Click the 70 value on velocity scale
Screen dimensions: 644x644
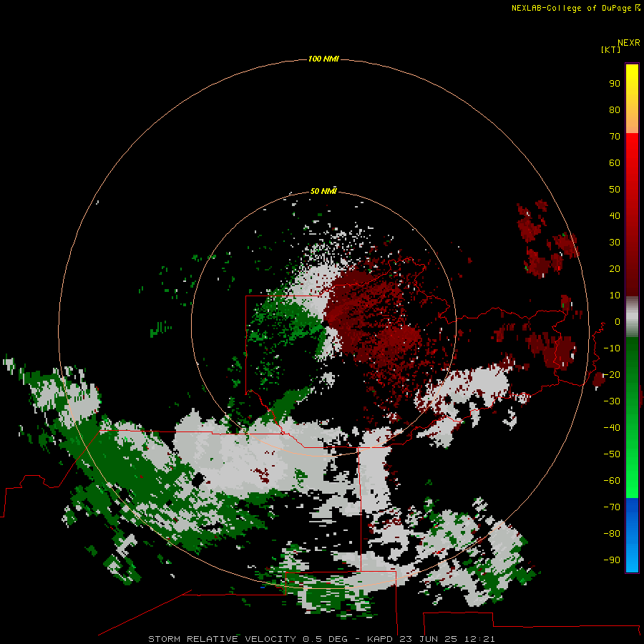615,137
